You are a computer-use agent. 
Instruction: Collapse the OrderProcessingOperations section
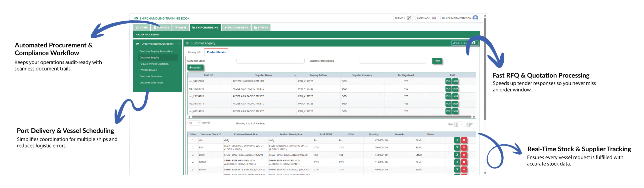178,44
